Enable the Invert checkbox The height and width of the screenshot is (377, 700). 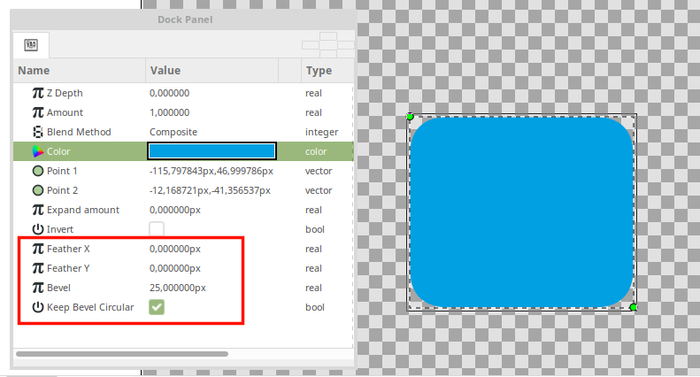(x=157, y=229)
